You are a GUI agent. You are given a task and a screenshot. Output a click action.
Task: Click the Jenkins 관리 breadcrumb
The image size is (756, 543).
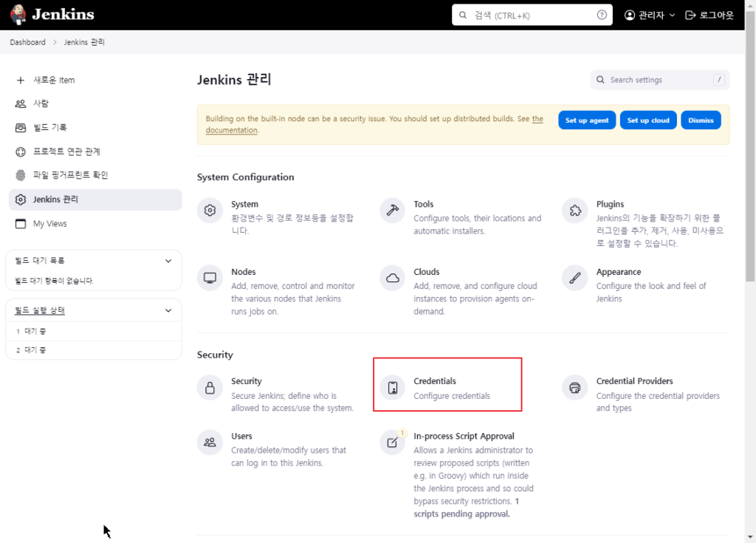pos(84,42)
